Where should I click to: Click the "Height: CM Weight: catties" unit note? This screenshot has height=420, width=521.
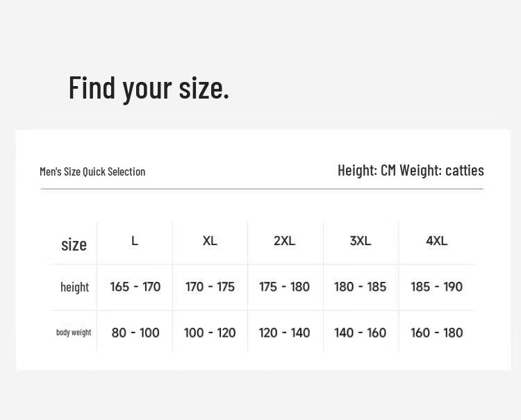[411, 170]
